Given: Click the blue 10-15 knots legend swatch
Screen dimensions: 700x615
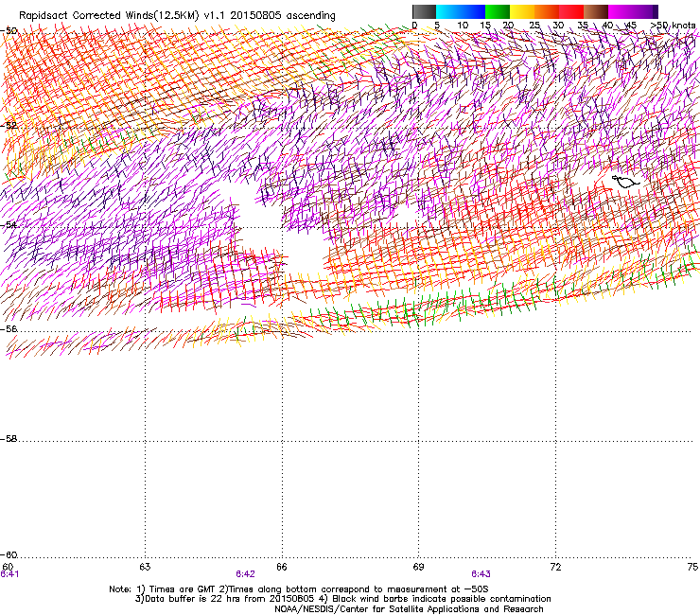Looking at the screenshot, I should 473,11.
